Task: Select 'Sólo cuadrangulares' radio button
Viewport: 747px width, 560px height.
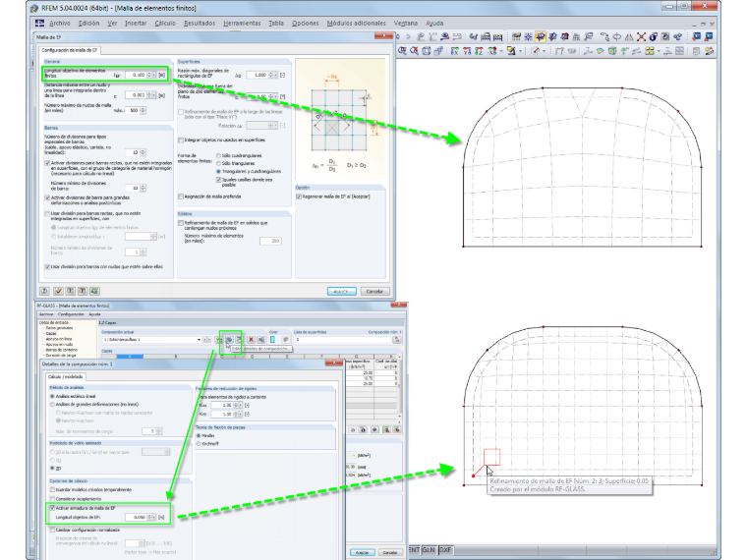Action: [x=218, y=155]
